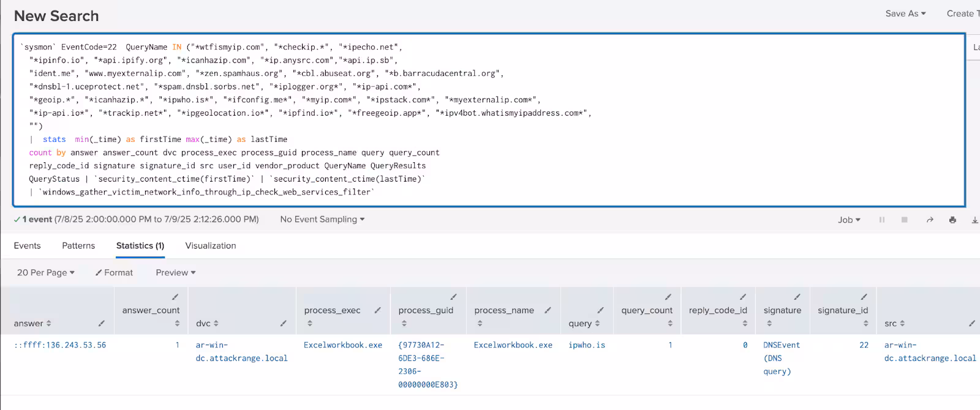Viewport: 980px width, 410px height.
Task: Click the export download icon
Action: (x=974, y=220)
